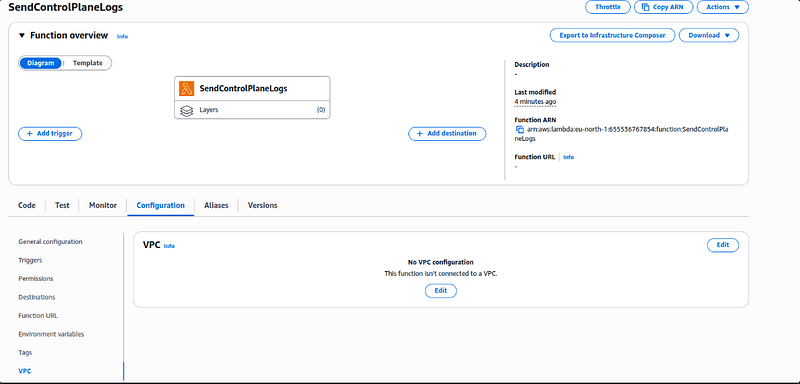
Task: Click the copy icon in Copy ARN button
Action: 645,7
